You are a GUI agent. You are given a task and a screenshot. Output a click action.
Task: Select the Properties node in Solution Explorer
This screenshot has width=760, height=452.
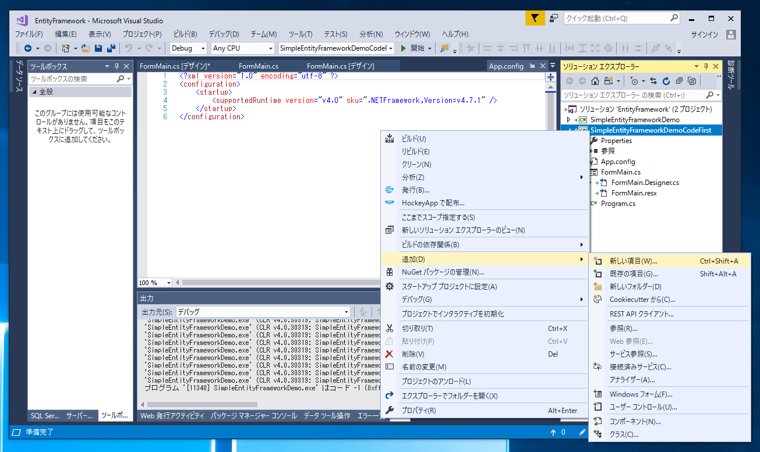pyautogui.click(x=616, y=140)
